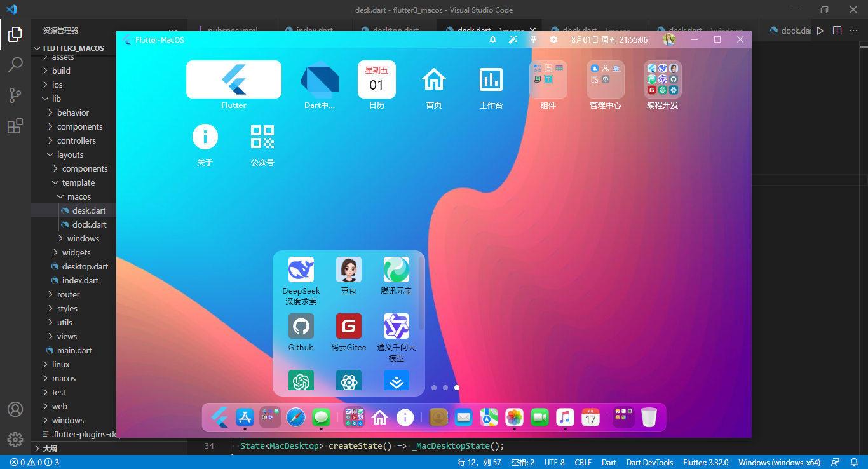Screen dimensions: 868x469
Task: Open 通义千问大模型 in the folder popup
Action: click(397, 326)
